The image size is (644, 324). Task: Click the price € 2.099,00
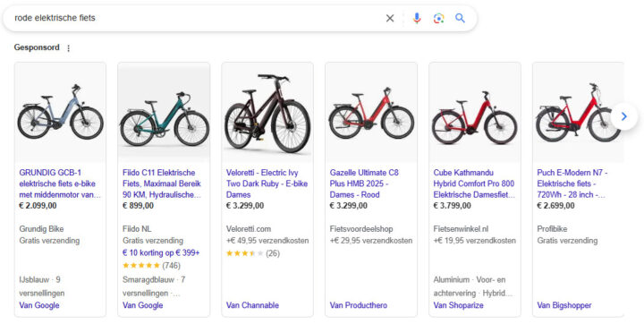pyautogui.click(x=38, y=206)
